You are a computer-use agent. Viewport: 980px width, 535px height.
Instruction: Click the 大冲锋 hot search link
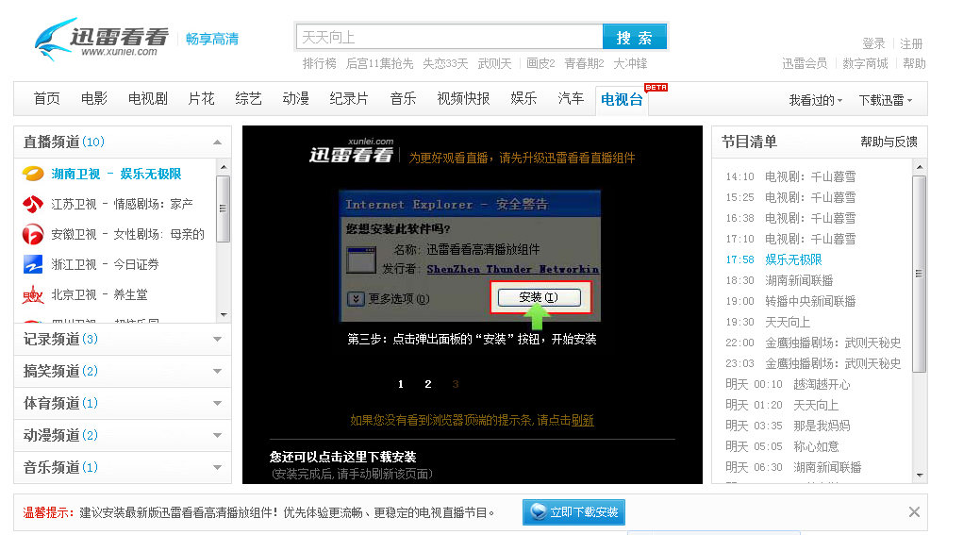630,63
